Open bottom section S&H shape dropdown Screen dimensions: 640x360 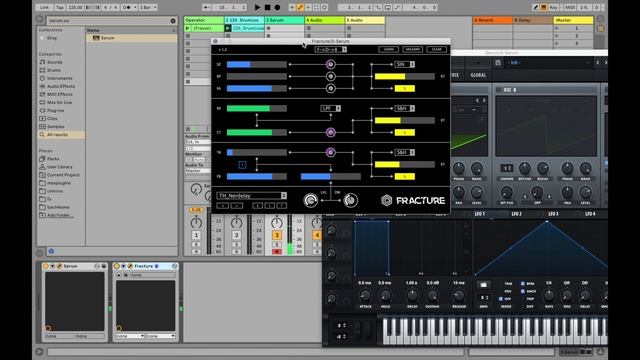404,152
